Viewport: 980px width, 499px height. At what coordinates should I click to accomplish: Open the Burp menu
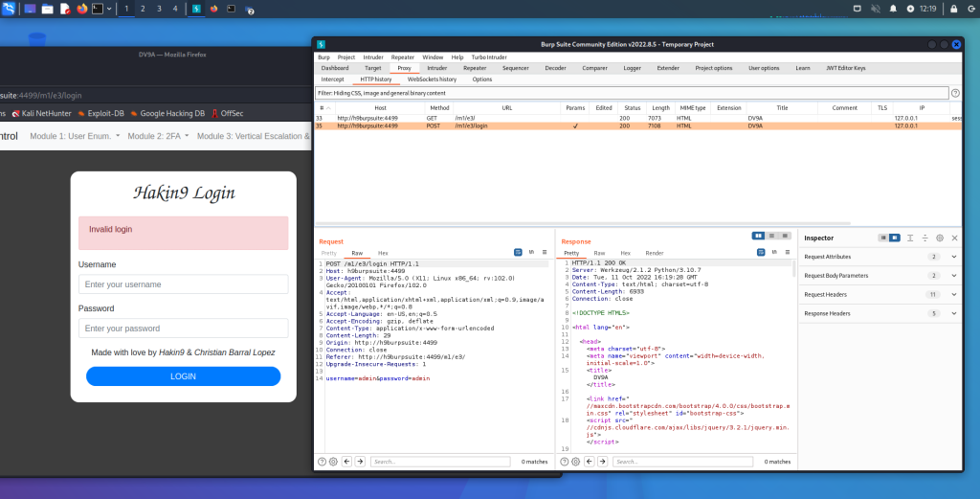pyautogui.click(x=323, y=57)
